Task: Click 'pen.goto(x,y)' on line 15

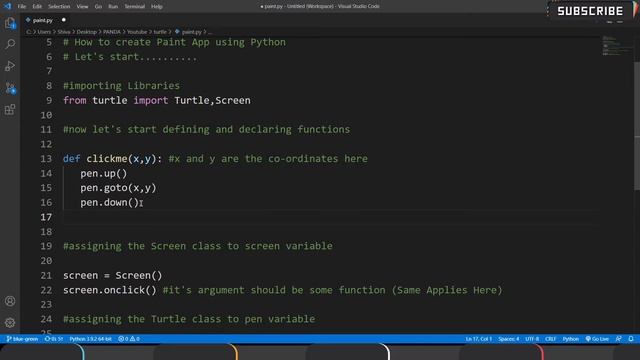Action: [118, 188]
